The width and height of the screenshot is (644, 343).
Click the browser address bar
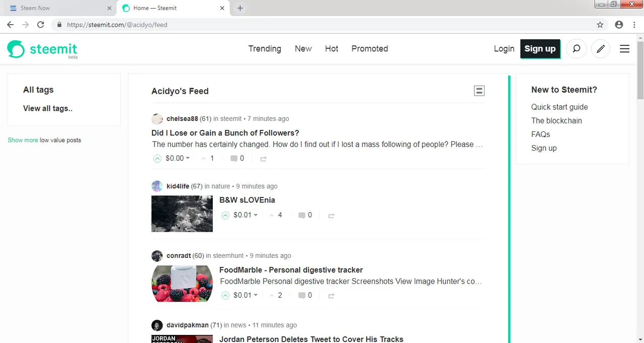pyautogui.click(x=322, y=24)
